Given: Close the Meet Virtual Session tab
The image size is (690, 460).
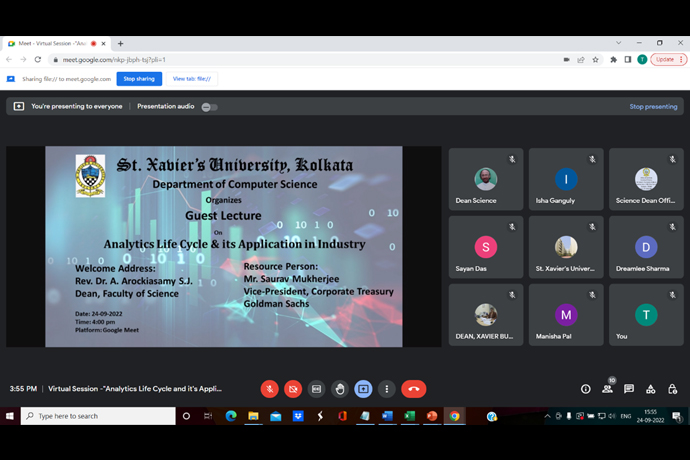Looking at the screenshot, I should click(103, 44).
